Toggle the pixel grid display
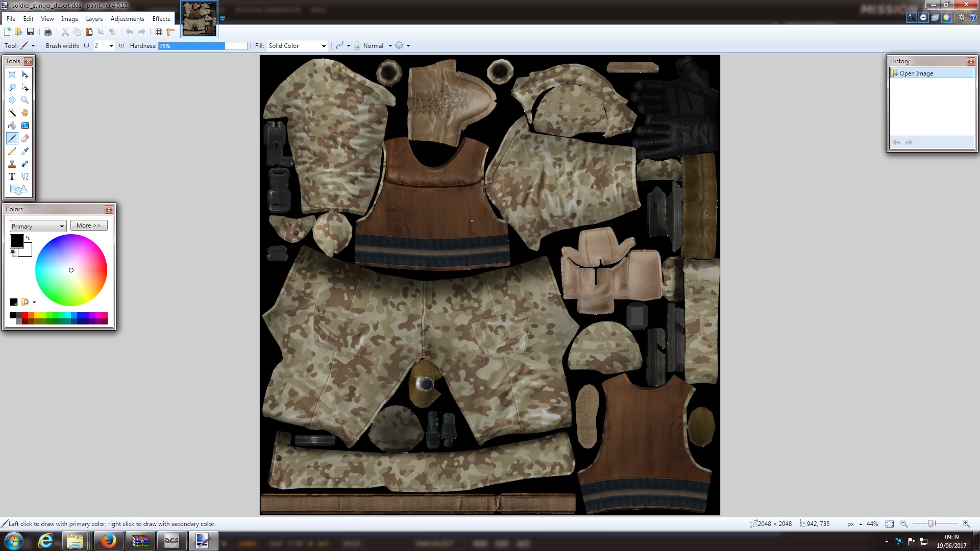Image resolution: width=980 pixels, height=551 pixels. [159, 32]
